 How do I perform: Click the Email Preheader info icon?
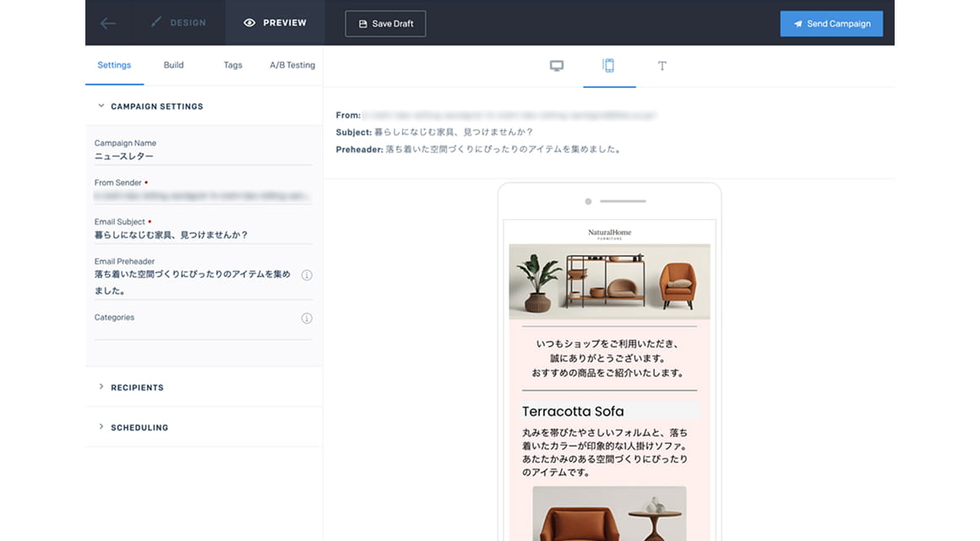(x=307, y=276)
